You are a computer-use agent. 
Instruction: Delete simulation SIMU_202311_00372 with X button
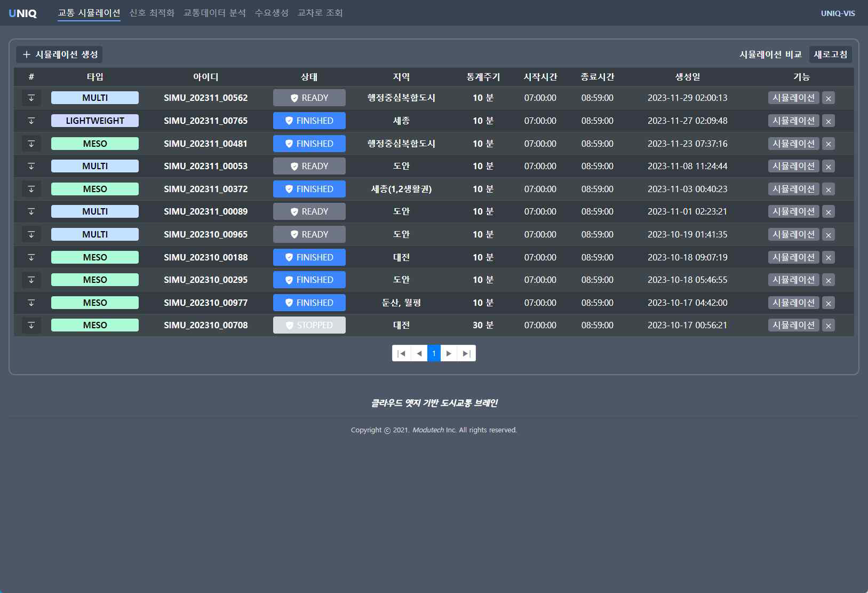(x=829, y=189)
